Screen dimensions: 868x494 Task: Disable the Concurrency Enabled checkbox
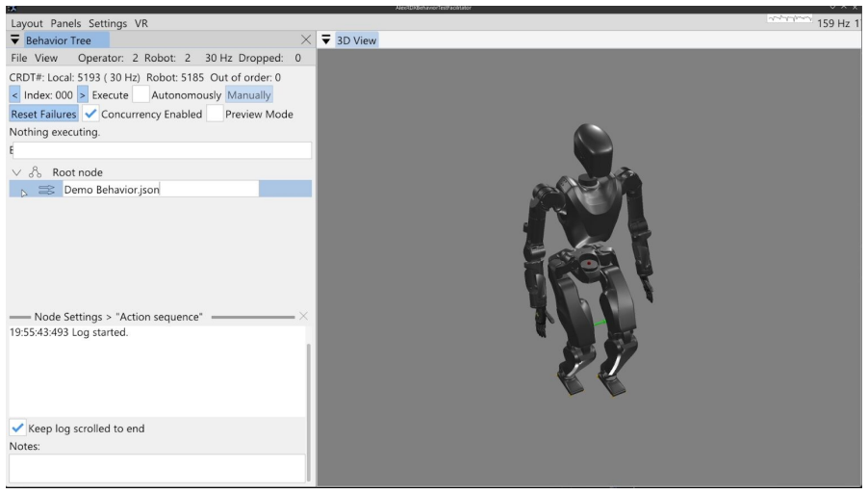click(x=90, y=114)
